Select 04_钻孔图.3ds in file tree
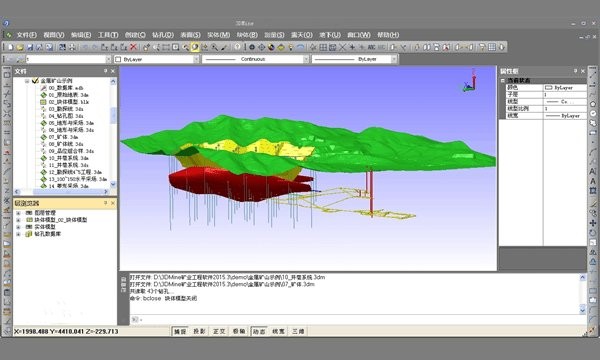Screen dimensions: 600x360 click(66, 116)
